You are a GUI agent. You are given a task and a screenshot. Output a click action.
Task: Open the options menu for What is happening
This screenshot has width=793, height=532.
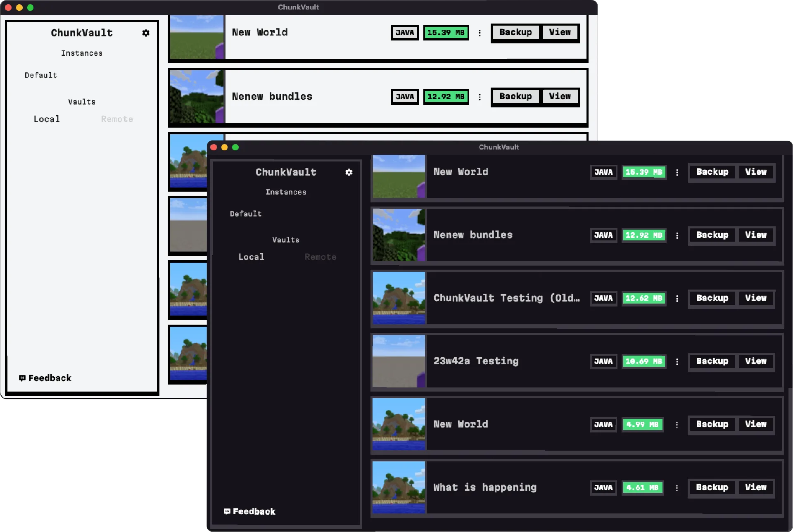tap(677, 487)
